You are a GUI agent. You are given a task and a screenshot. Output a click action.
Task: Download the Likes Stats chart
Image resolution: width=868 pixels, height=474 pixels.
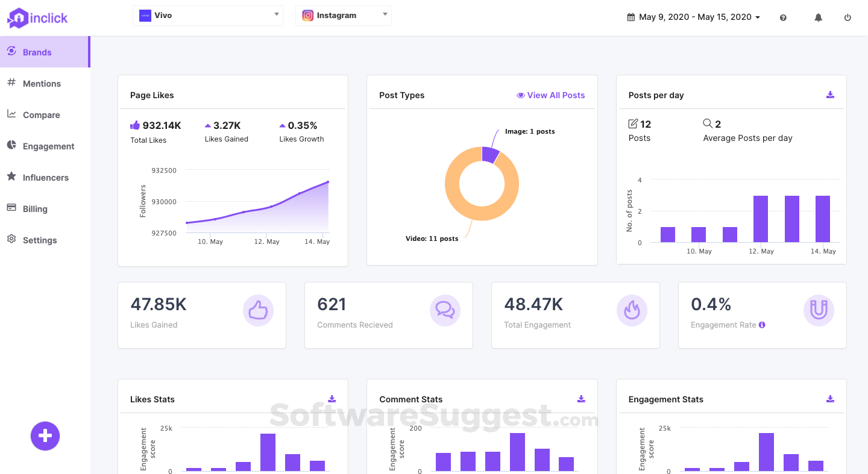[332, 399]
